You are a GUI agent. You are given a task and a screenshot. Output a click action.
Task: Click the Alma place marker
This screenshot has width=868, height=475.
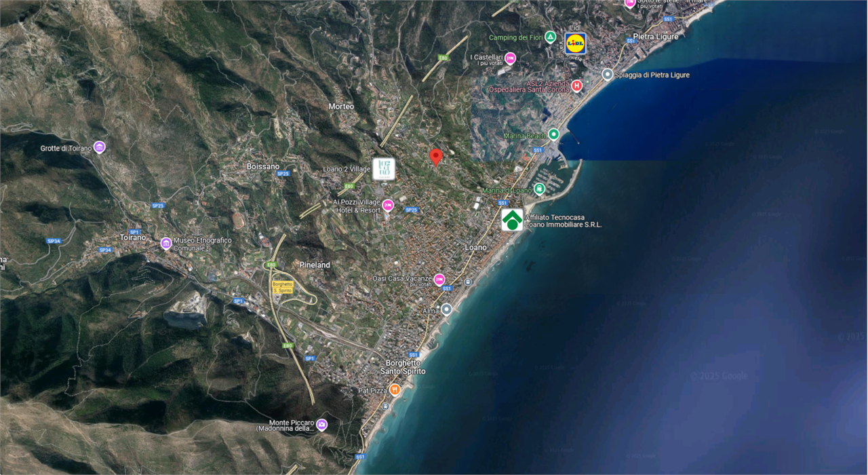(446, 309)
